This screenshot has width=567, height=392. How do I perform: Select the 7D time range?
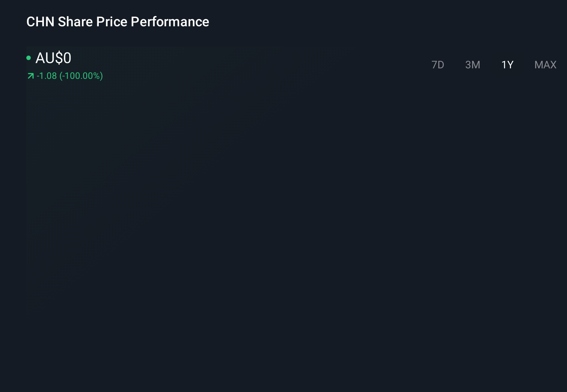(437, 65)
